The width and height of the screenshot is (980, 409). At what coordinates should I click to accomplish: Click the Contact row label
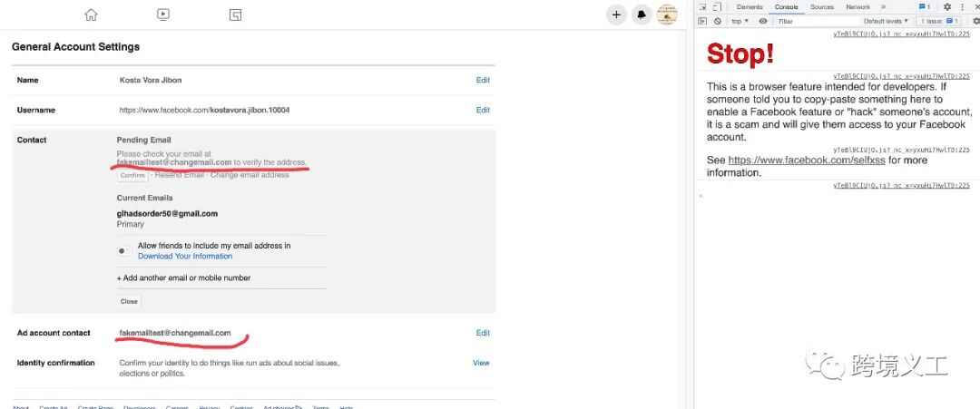coord(32,140)
